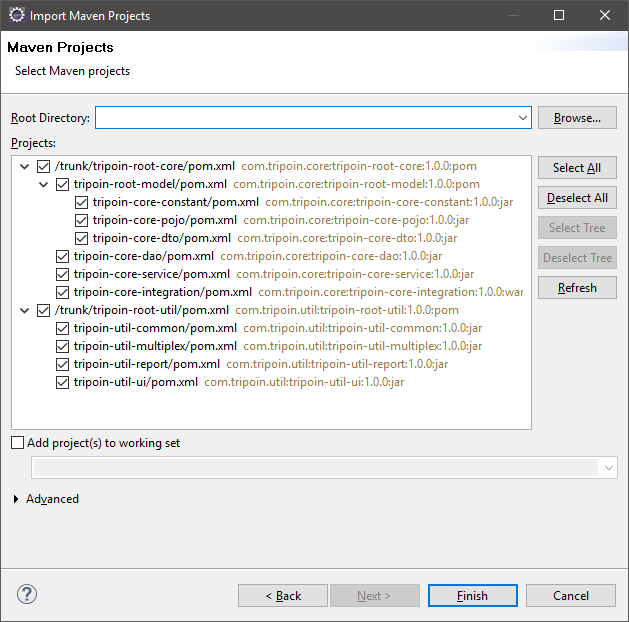Uncheck /trunk/tripoin-root-util/pom.xml checkbox
The height and width of the screenshot is (622, 629).
click(x=43, y=310)
